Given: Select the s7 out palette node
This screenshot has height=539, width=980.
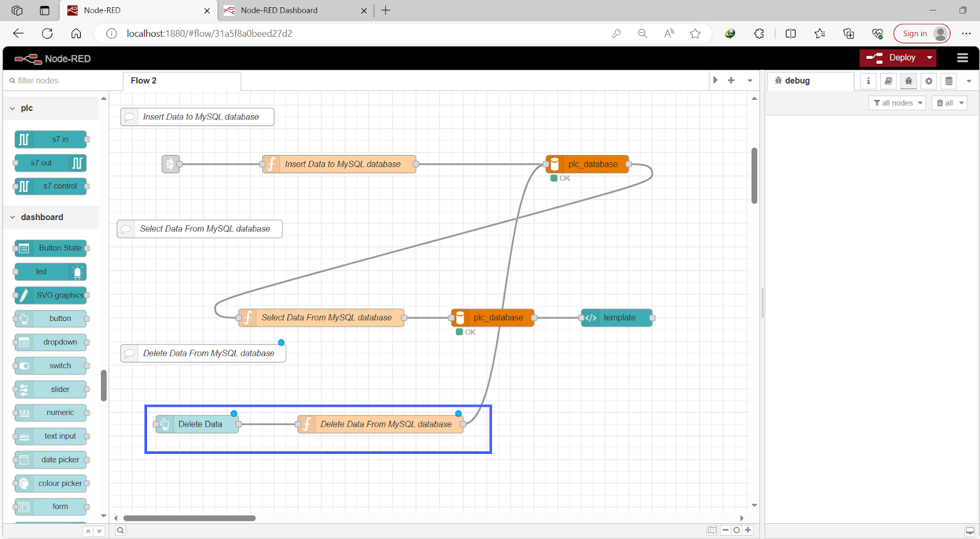Looking at the screenshot, I should click(x=51, y=163).
